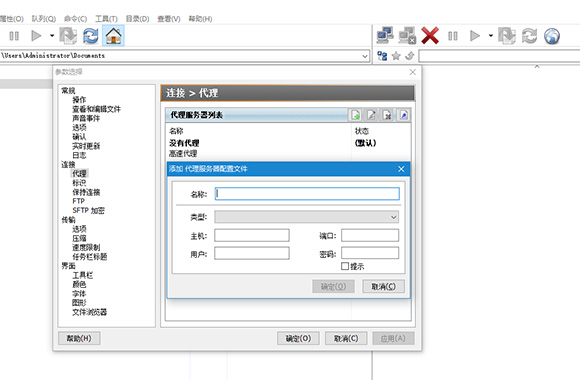Viewport: 580px width, 380px height.
Task: Select 压缩 in the settings tree
Action: click(79, 238)
